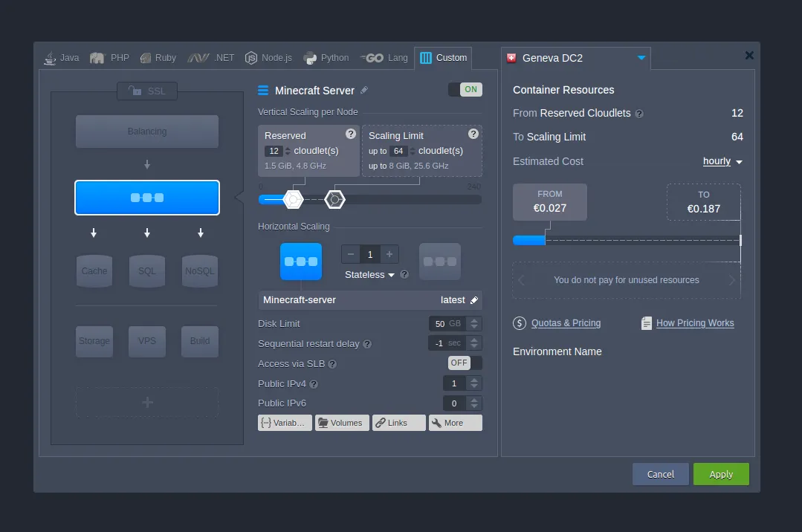This screenshot has width=802, height=532.
Task: Click the Scaling Limit slider handle
Action: click(x=335, y=199)
